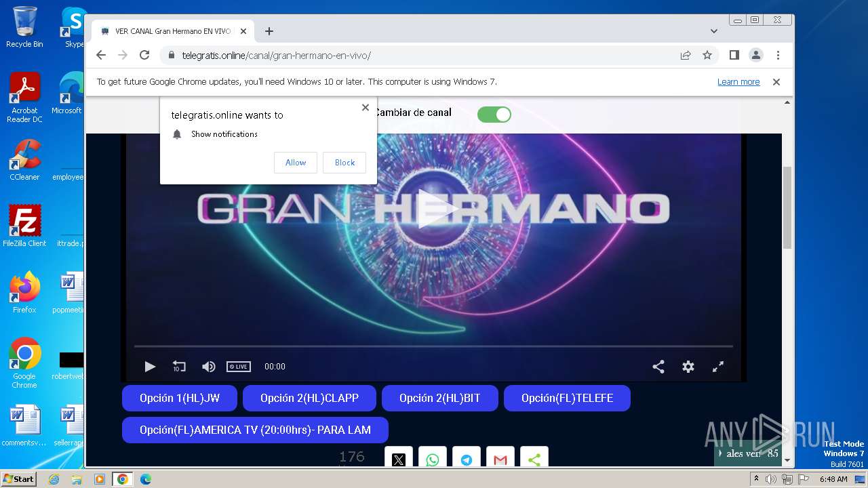Image resolution: width=868 pixels, height=488 pixels.
Task: Open Learn more link about Chrome updates
Action: coord(738,82)
